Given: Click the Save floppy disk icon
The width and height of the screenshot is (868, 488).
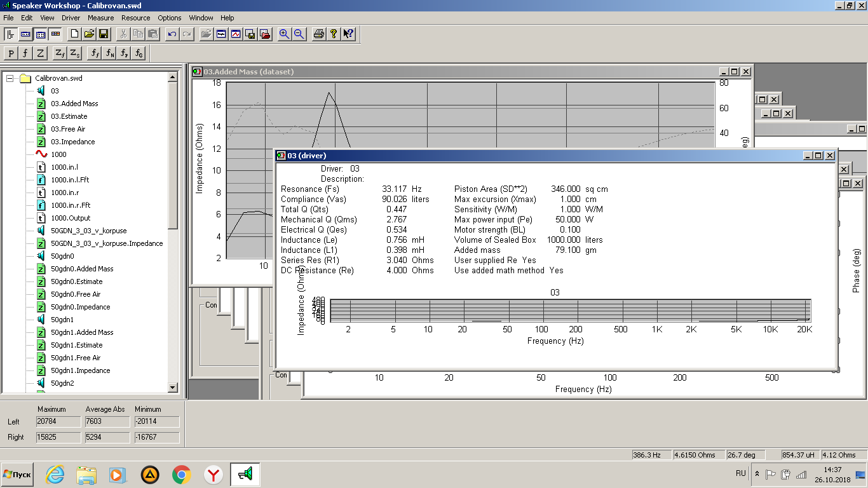Looking at the screenshot, I should [104, 34].
